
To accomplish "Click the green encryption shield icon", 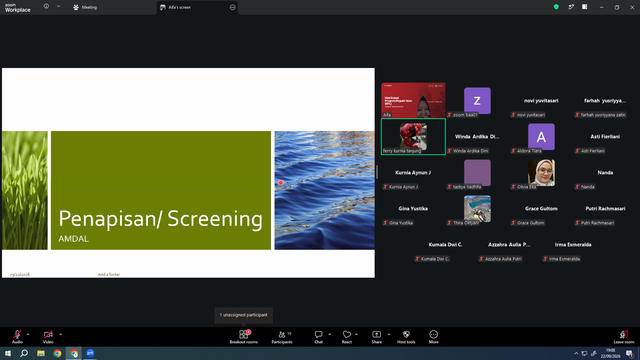I will [x=556, y=7].
